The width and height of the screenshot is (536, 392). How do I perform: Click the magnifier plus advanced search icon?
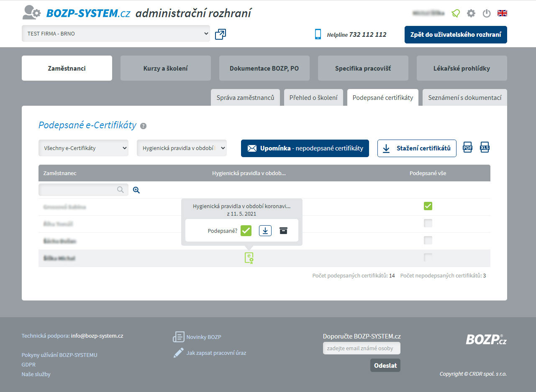pyautogui.click(x=136, y=190)
